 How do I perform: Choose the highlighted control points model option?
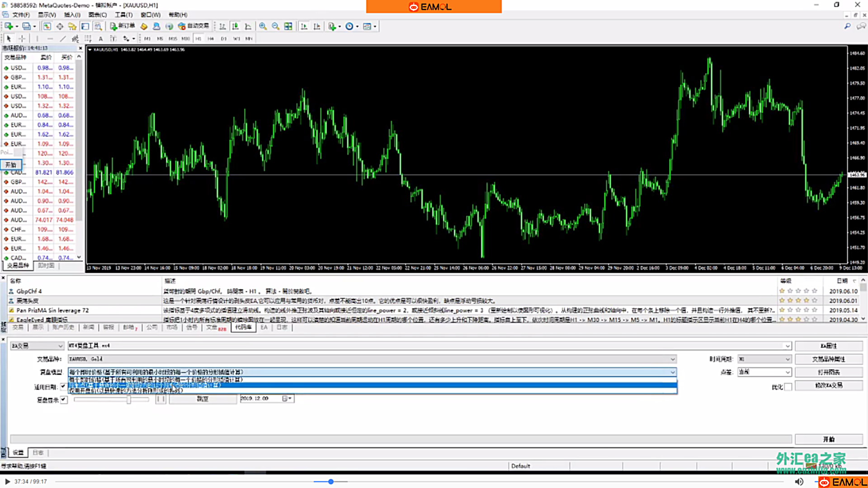click(373, 385)
